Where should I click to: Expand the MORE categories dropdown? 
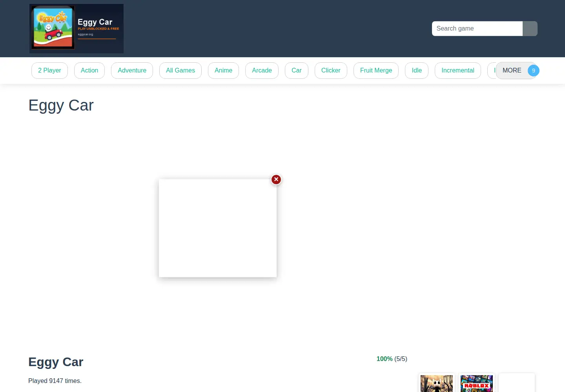coord(517,71)
